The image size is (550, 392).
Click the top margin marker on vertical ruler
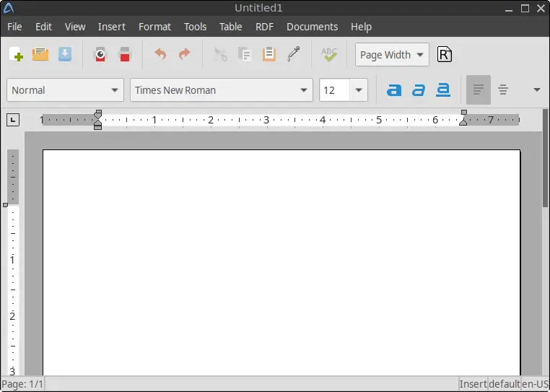pos(5,205)
